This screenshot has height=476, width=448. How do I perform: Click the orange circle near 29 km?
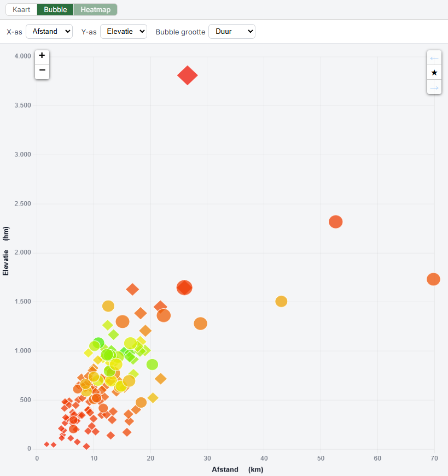pyautogui.click(x=200, y=324)
